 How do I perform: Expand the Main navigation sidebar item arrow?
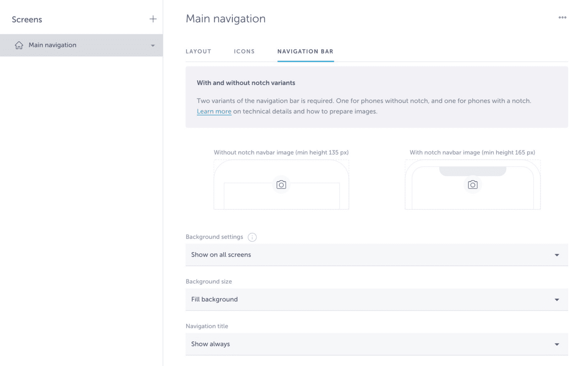(153, 45)
